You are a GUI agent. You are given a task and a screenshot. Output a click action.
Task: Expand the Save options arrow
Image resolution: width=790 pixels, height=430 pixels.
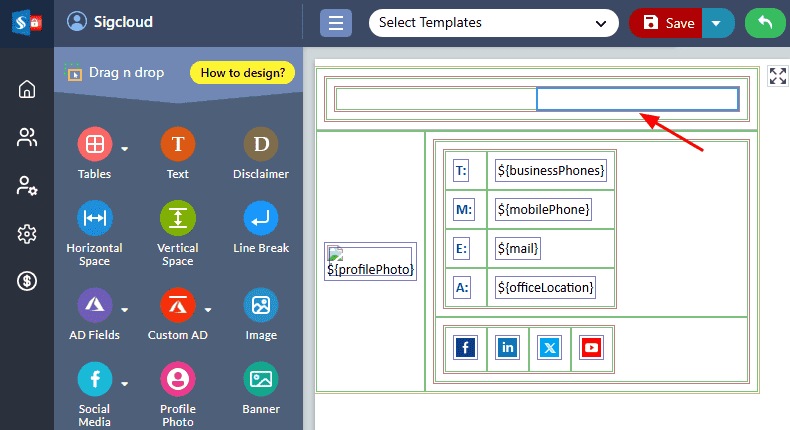[x=717, y=23]
